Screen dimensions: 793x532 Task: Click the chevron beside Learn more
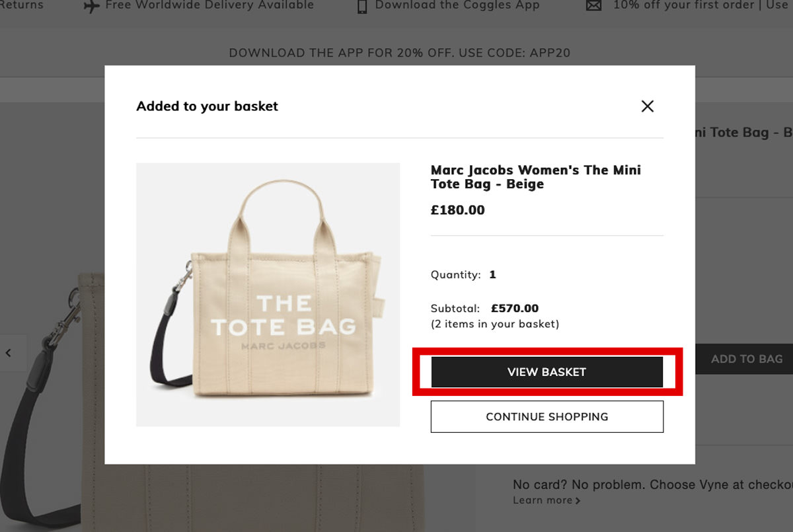click(578, 501)
